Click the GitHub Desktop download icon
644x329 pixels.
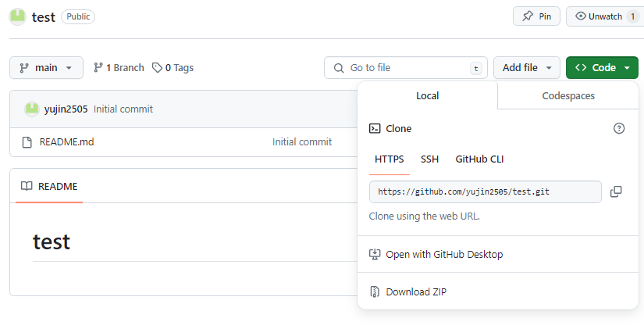point(375,254)
